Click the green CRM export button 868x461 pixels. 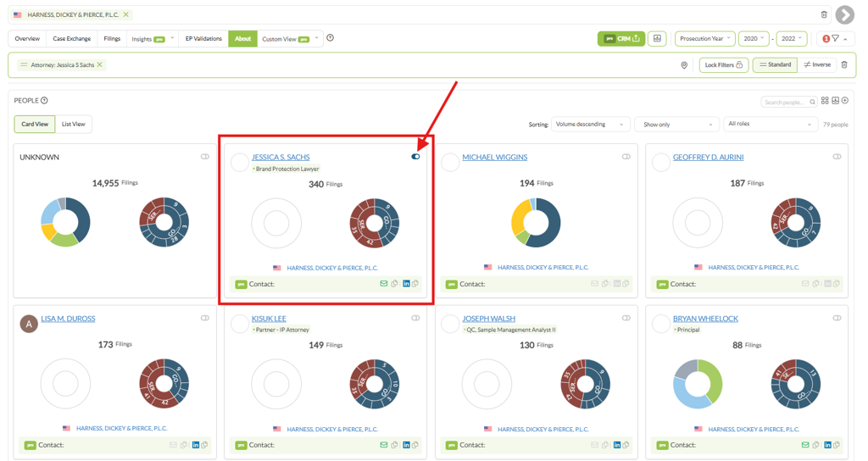click(621, 39)
